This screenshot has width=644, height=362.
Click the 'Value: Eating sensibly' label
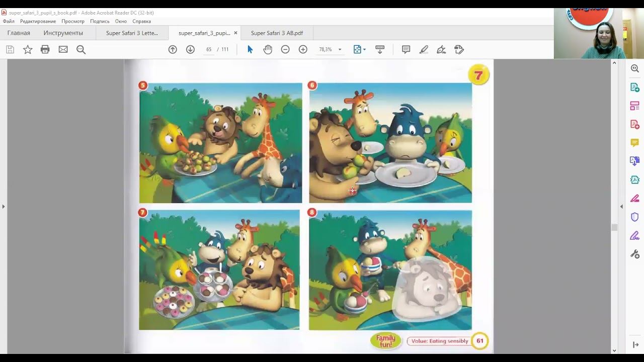click(440, 341)
